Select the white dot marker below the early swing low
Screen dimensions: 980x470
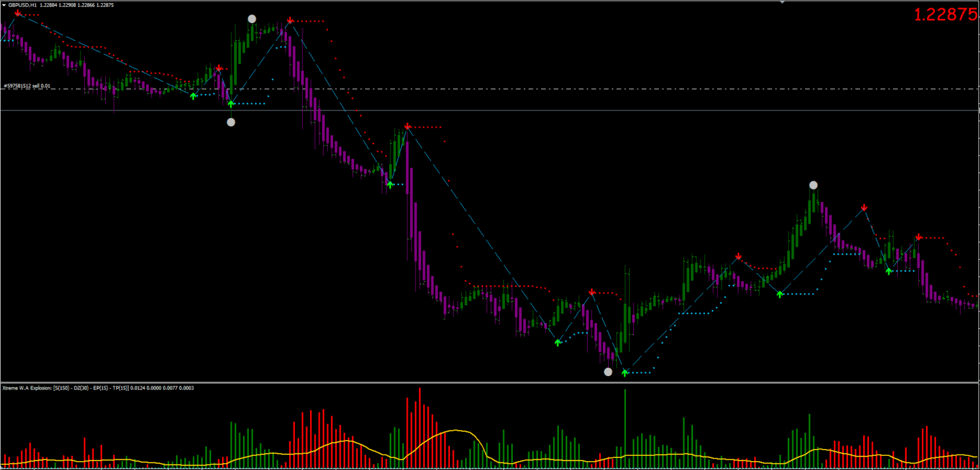(x=230, y=121)
